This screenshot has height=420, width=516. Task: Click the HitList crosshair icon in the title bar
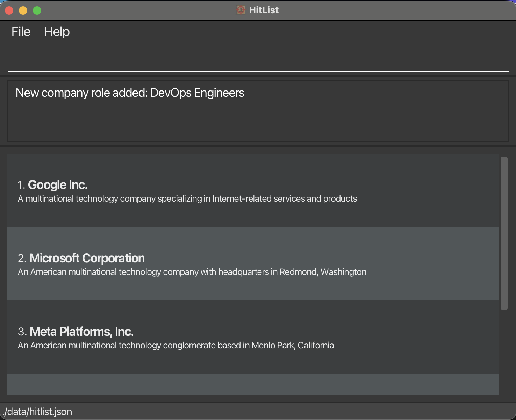click(x=241, y=10)
